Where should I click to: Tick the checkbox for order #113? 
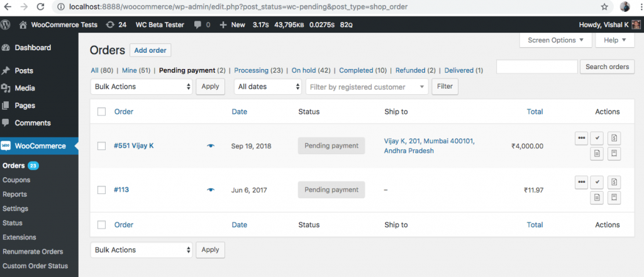(102, 190)
